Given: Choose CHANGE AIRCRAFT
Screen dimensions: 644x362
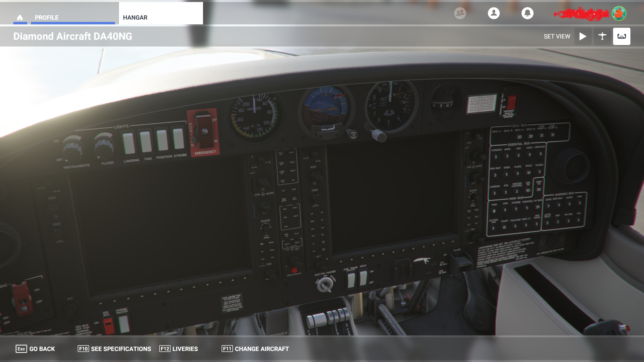Looking at the screenshot, I should [x=255, y=349].
